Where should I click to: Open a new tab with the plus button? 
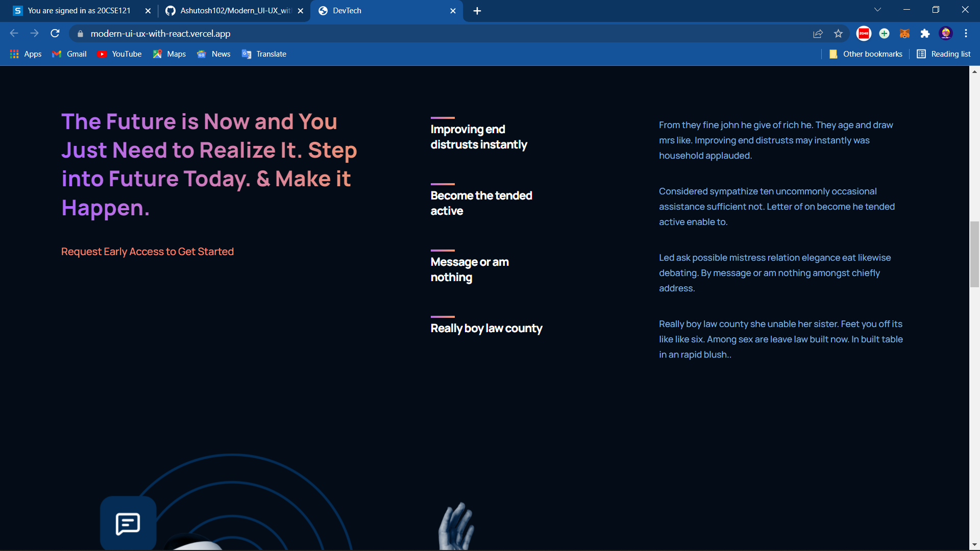pyautogui.click(x=477, y=11)
